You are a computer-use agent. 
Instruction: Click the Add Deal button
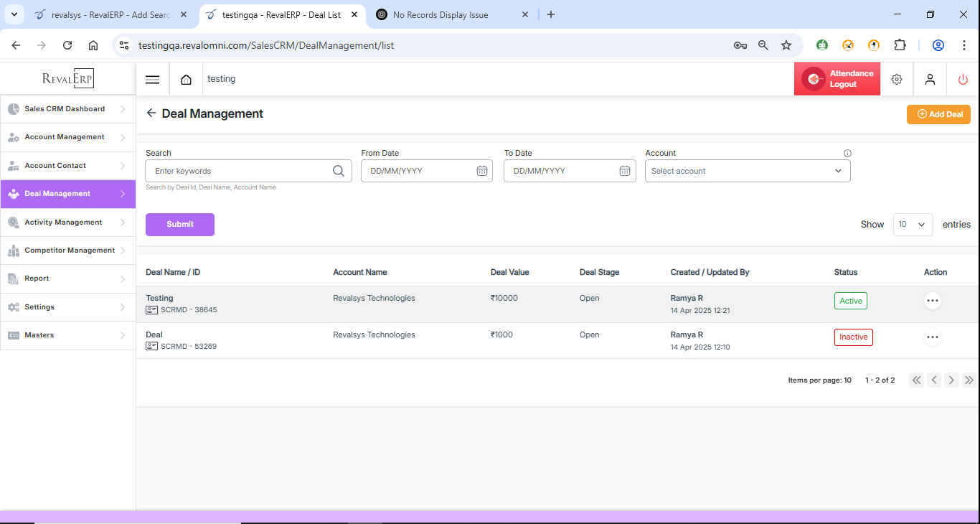(x=938, y=114)
